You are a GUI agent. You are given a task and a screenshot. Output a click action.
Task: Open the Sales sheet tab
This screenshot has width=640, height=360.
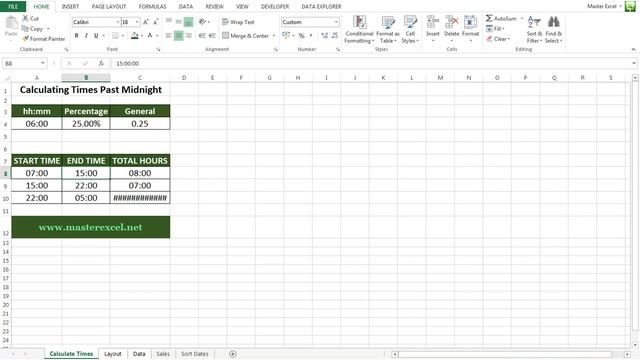click(x=162, y=354)
